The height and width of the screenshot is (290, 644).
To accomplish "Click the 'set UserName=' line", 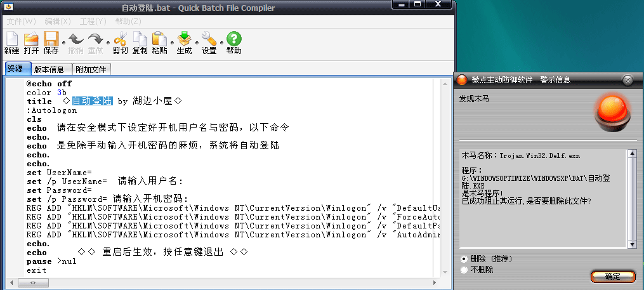I will pyautogui.click(x=60, y=173).
